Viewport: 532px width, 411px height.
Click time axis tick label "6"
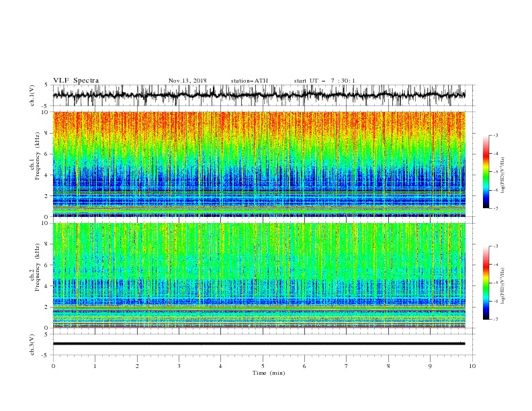[304, 366]
